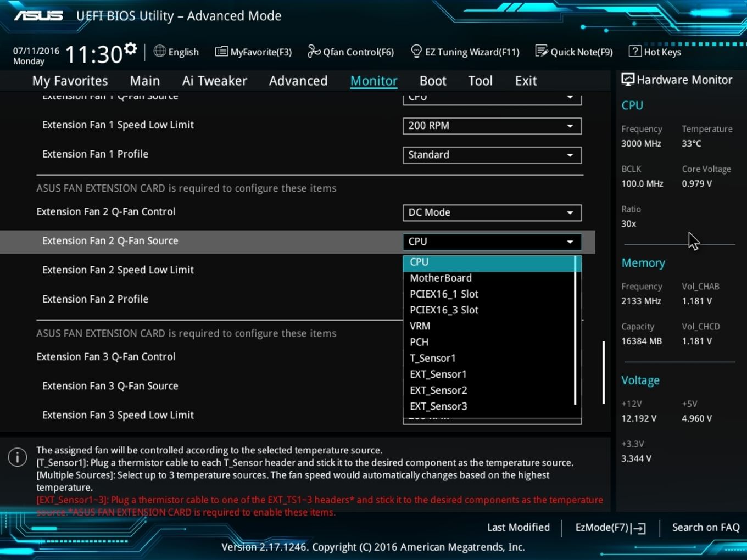Image resolution: width=747 pixels, height=560 pixels.
Task: Open Qfan Control(F6) fan icon
Action: pos(314,51)
